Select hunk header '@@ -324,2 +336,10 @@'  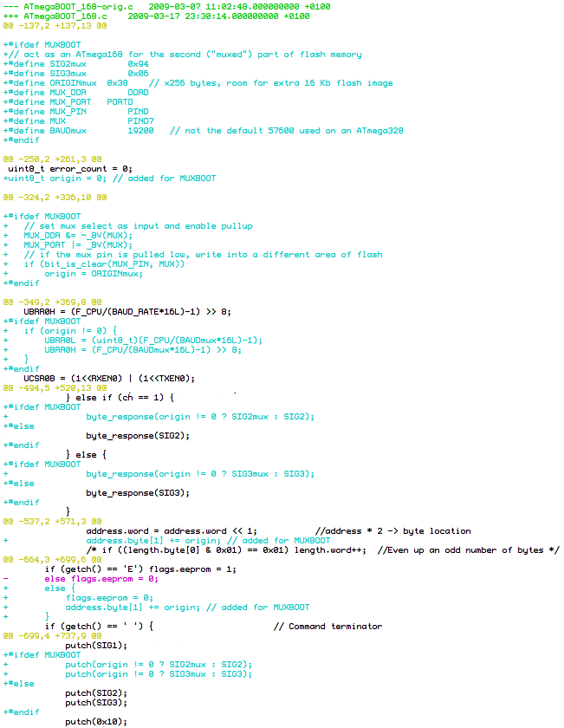pos(55,198)
